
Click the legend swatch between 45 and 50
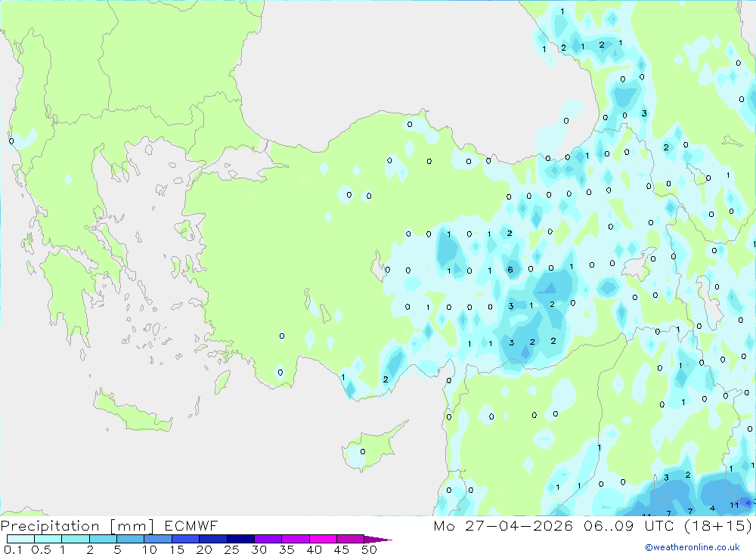(x=350, y=539)
